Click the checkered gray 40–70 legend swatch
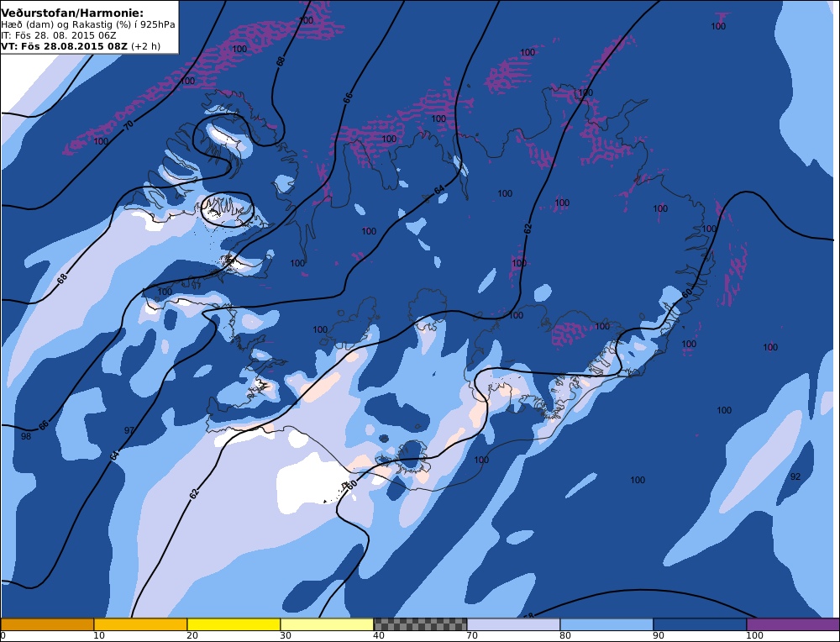Viewport: 840px width, 642px height. pyautogui.click(x=420, y=624)
